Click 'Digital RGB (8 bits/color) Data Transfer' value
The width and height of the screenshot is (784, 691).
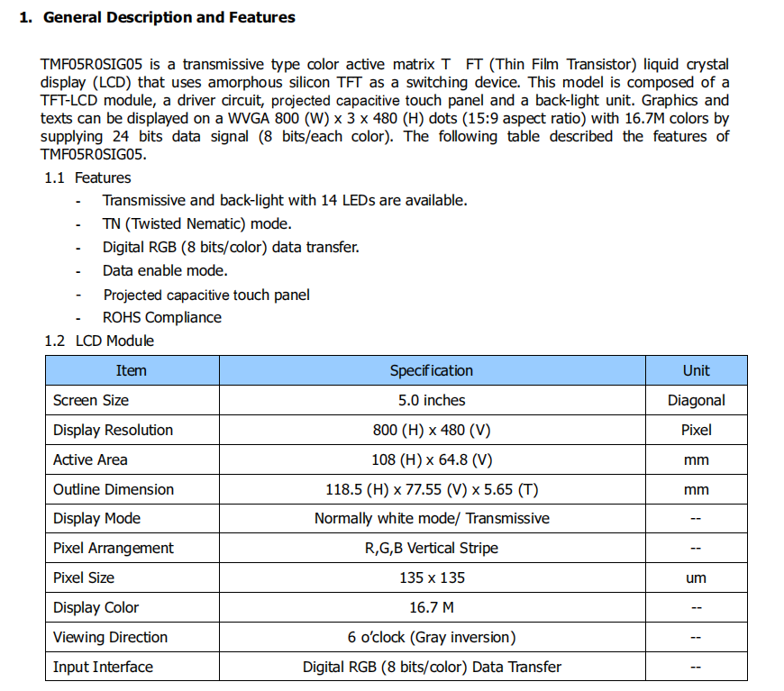[432, 667]
